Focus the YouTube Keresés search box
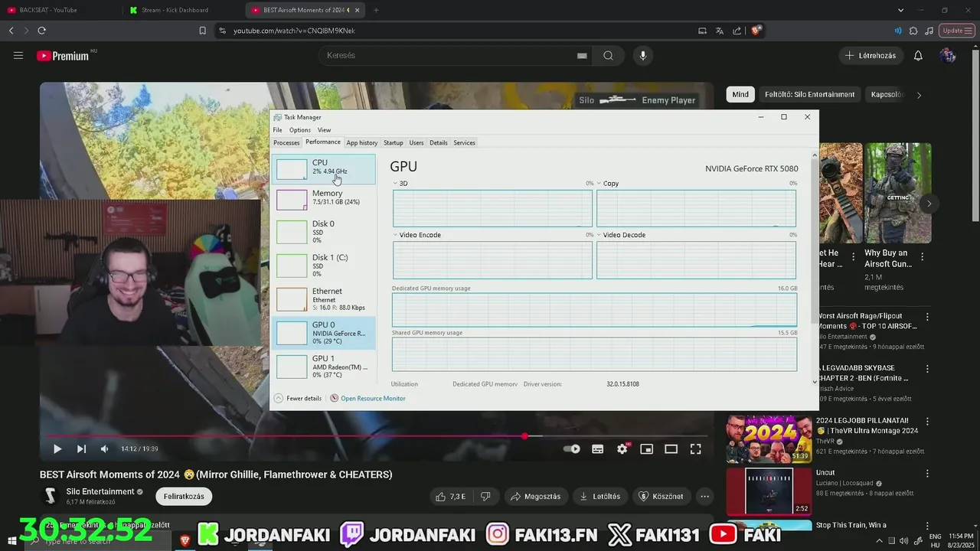 448,55
